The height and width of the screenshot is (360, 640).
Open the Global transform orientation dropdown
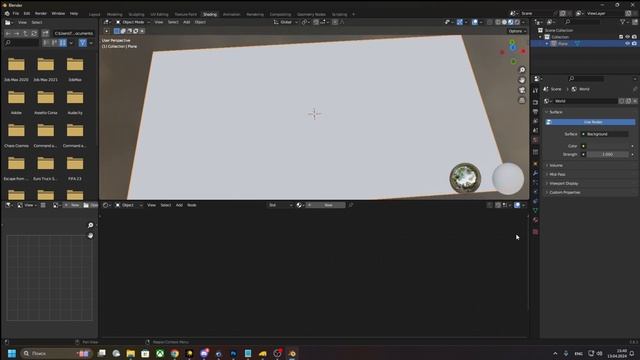click(x=285, y=22)
